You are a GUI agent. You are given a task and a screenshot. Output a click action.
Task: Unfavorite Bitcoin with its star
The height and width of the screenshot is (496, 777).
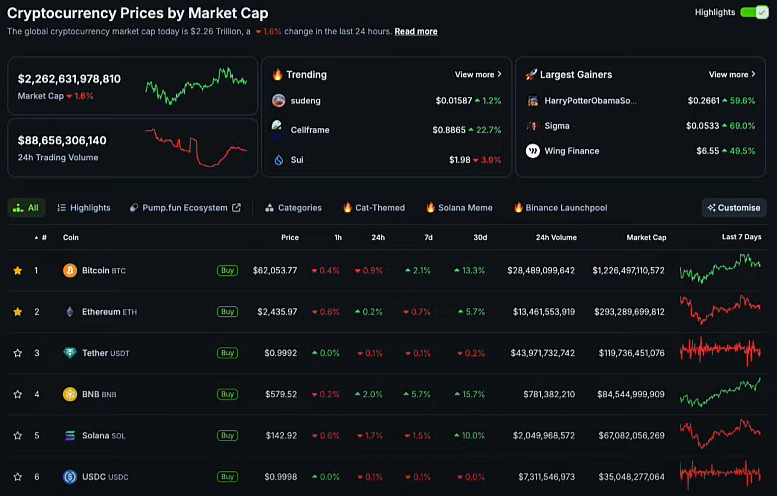coord(18,271)
